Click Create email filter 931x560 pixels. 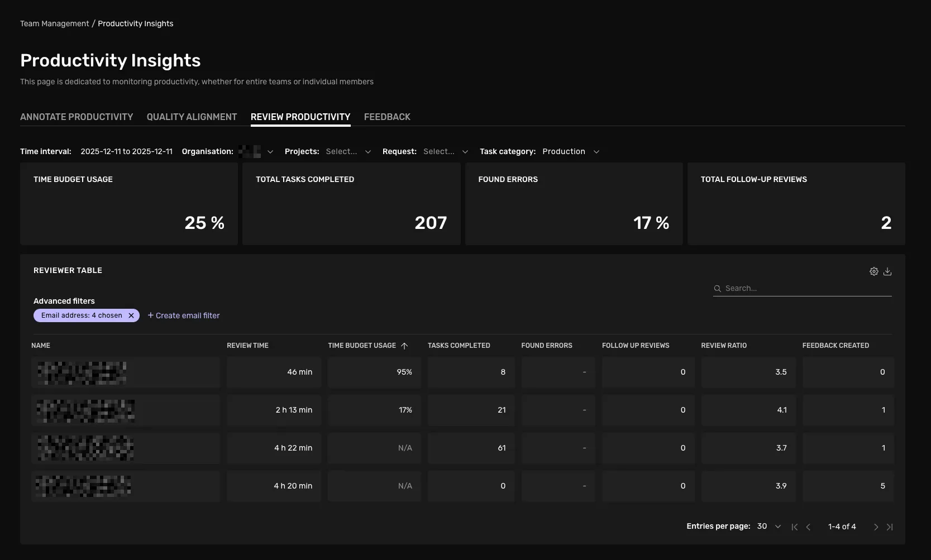pyautogui.click(x=184, y=315)
